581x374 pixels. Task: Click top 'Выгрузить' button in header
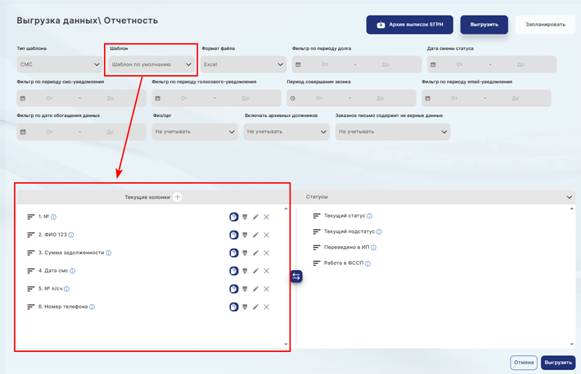pos(484,25)
